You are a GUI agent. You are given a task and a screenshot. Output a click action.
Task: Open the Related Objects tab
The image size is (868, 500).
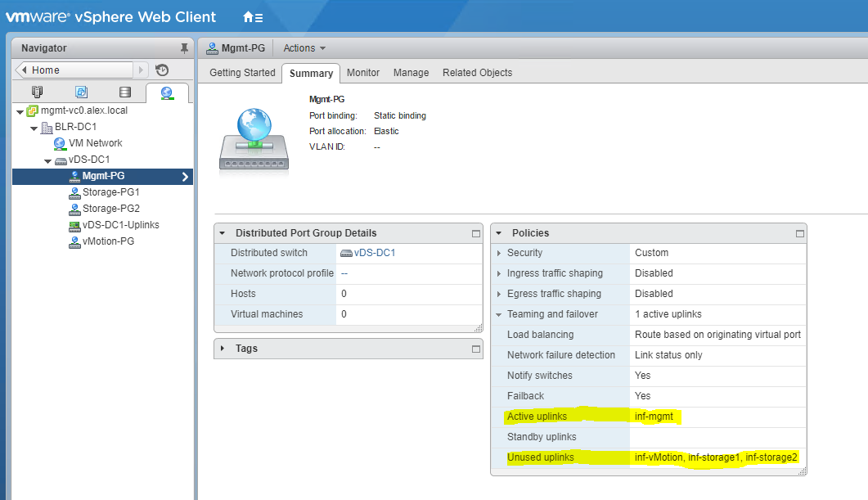[477, 73]
